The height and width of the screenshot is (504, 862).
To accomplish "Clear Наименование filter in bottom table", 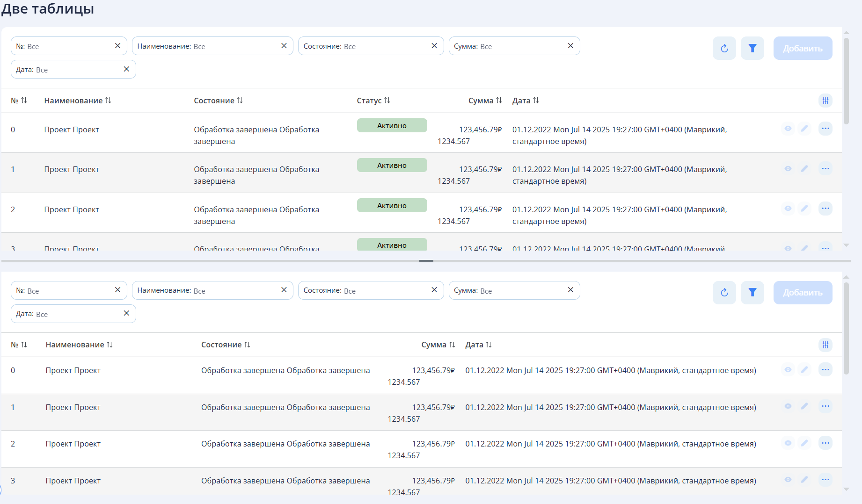I will [284, 290].
